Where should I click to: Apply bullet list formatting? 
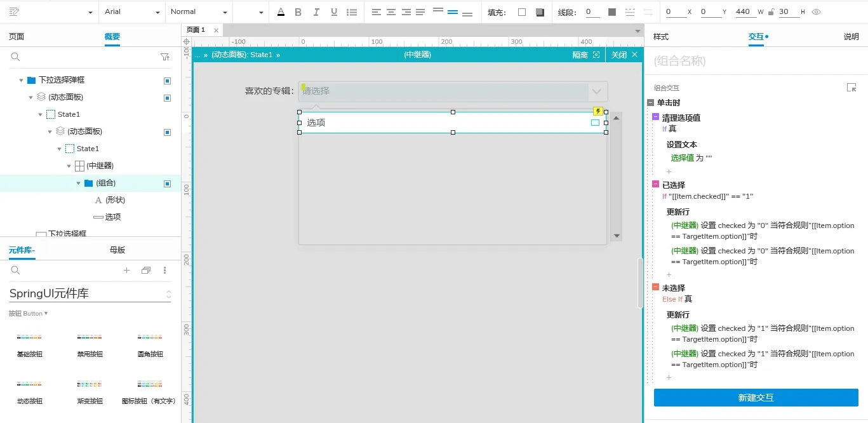(352, 12)
